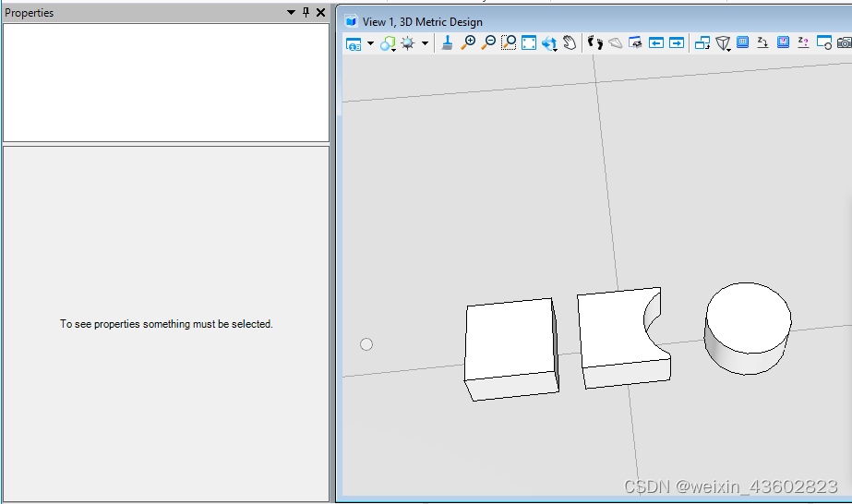Select the Zoom Out tool
The width and height of the screenshot is (852, 504).
click(x=488, y=42)
